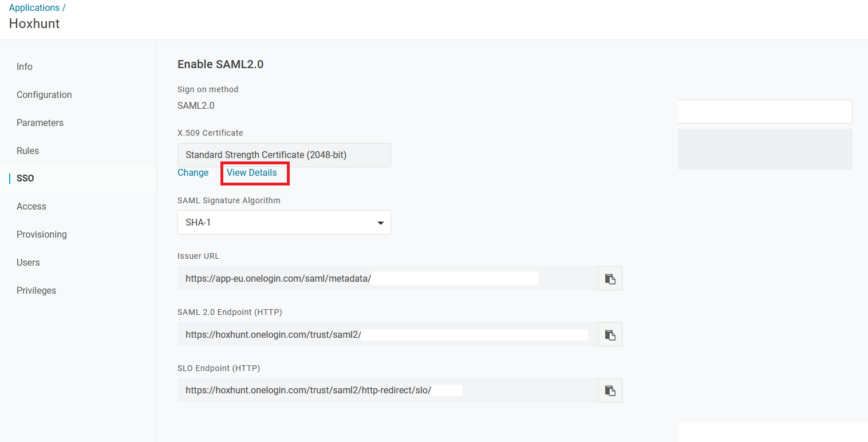868x442 pixels.
Task: Click the SAML2.0 sign on method value
Action: (196, 105)
